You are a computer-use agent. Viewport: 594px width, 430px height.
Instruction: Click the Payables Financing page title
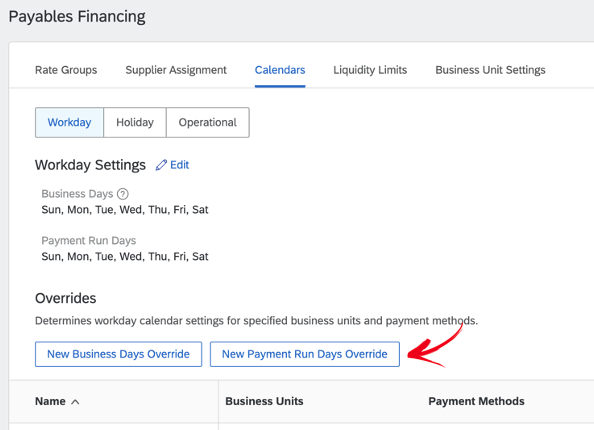pyautogui.click(x=77, y=17)
